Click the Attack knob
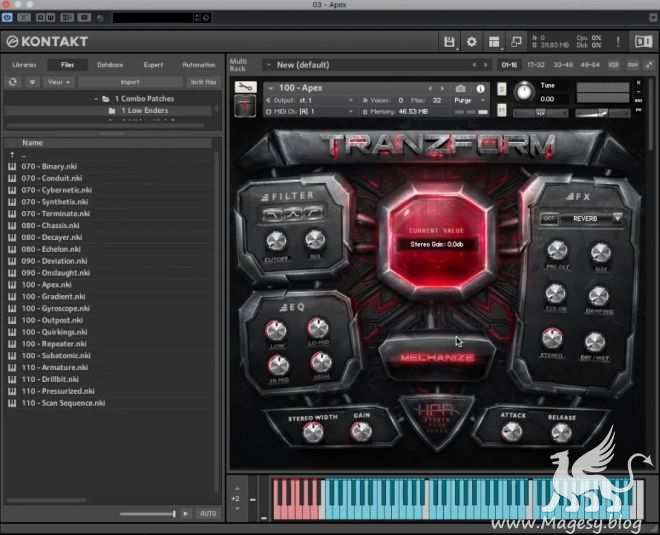660x535 pixels. (x=512, y=432)
